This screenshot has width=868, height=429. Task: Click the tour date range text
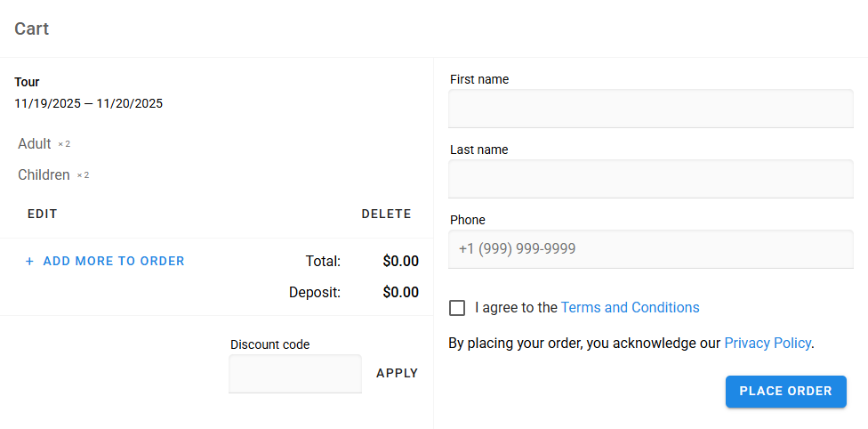pos(88,103)
